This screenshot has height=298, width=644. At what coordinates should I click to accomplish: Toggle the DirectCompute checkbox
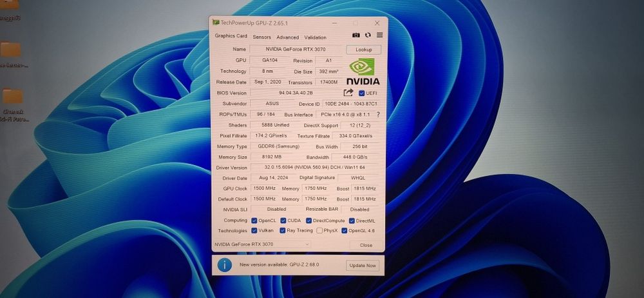309,221
